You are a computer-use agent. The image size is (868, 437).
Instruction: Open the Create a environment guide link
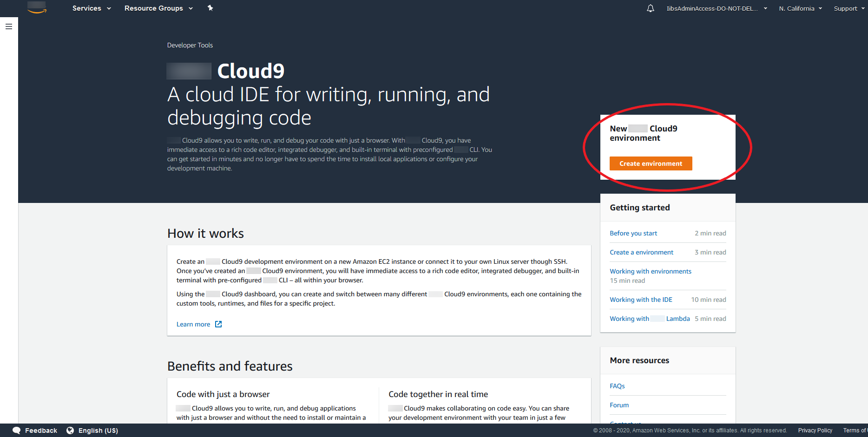[641, 252]
